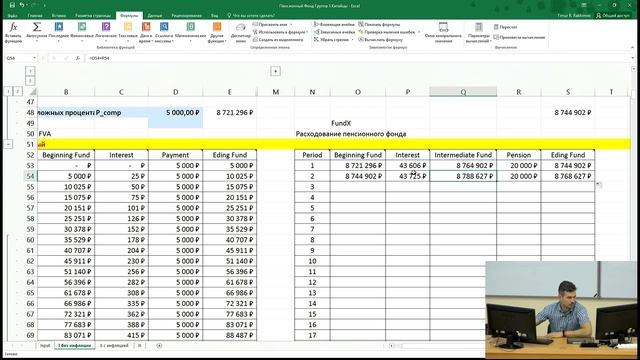Select the column Q header
The width and height of the screenshot is (640, 360).
tap(463, 92)
